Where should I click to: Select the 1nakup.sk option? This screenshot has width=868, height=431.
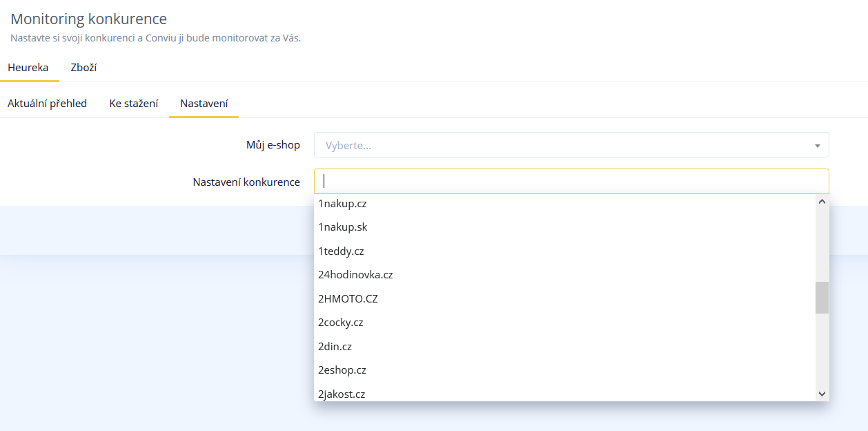[x=342, y=227]
